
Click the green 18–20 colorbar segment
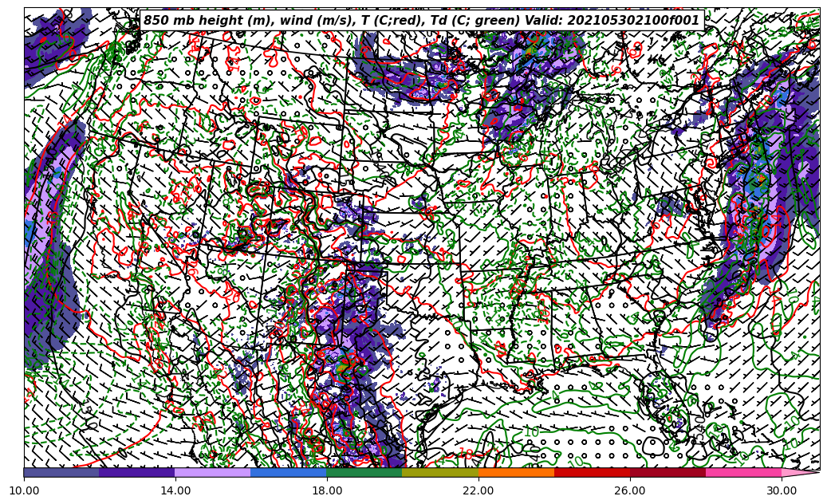coord(364,472)
